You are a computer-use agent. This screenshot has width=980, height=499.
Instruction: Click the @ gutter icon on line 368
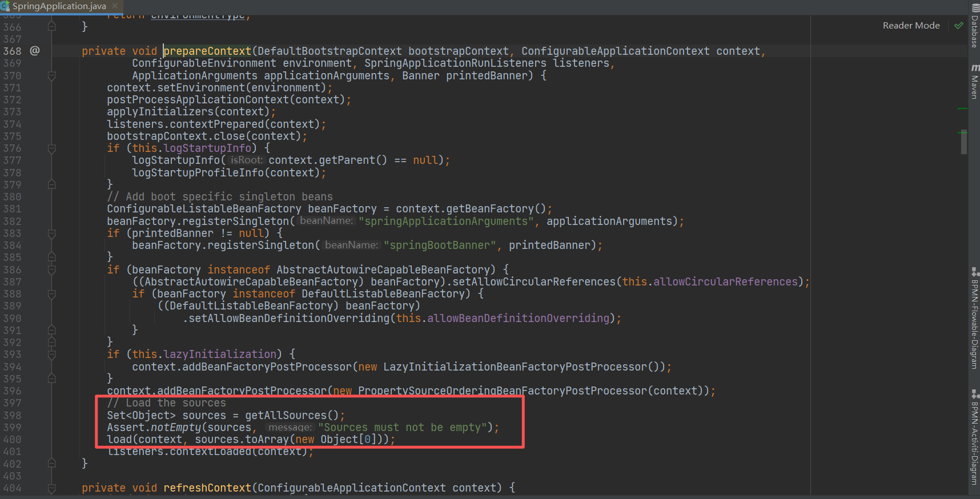[x=35, y=51]
